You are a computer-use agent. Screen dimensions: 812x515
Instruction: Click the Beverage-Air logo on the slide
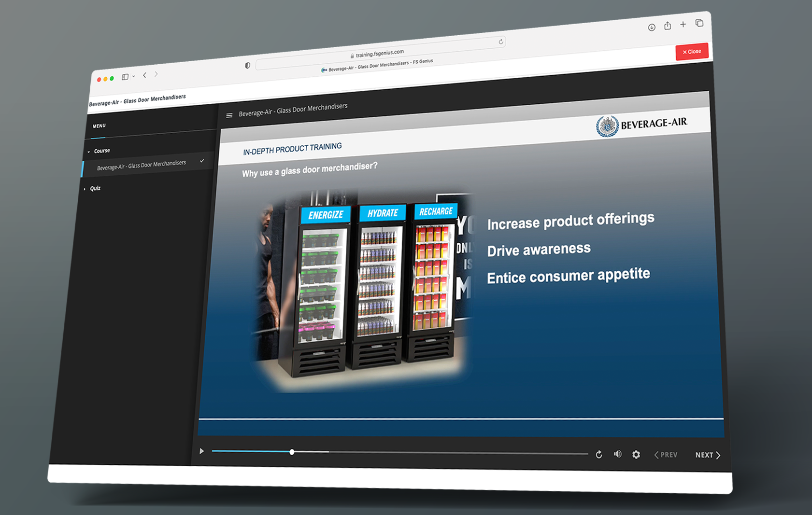(641, 125)
